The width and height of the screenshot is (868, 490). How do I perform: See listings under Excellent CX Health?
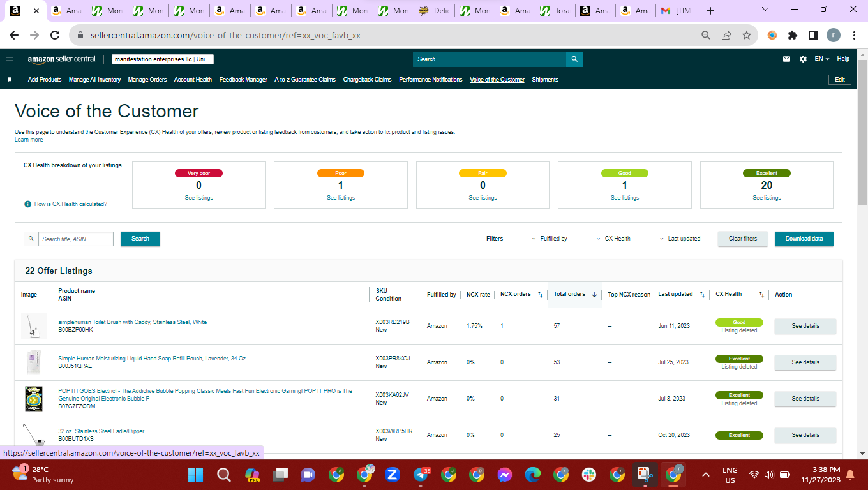coord(767,198)
